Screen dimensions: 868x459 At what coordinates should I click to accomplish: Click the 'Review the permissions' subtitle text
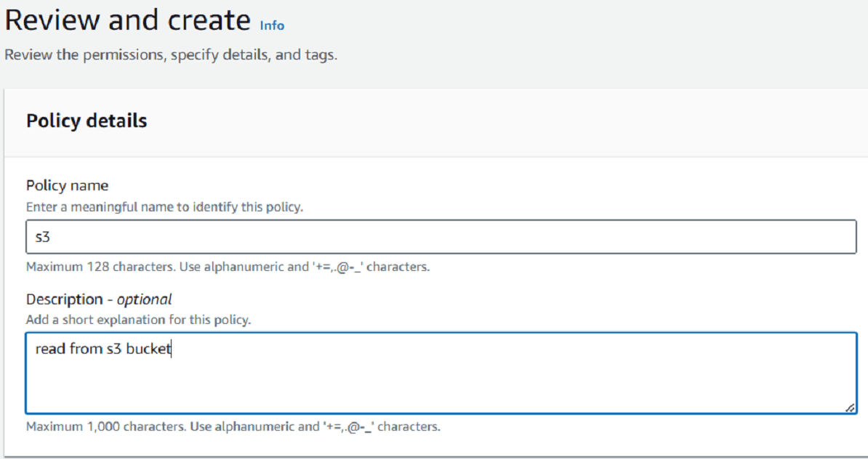point(171,55)
